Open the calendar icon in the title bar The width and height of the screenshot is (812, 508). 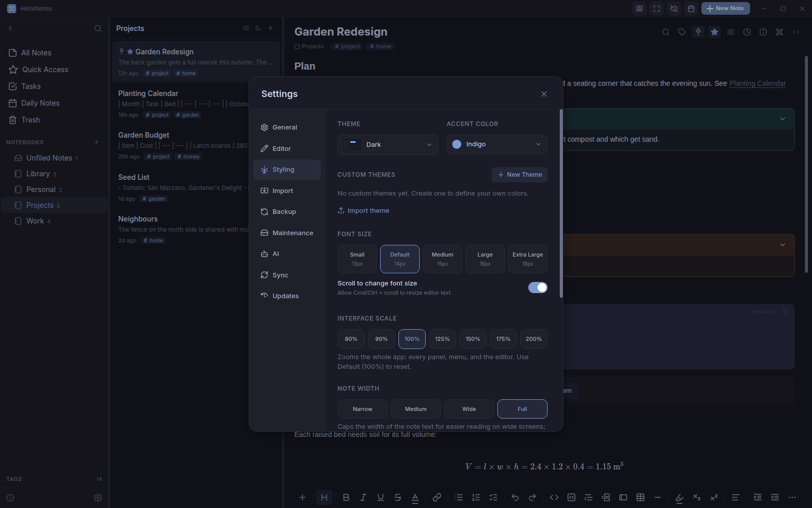pyautogui.click(x=691, y=9)
